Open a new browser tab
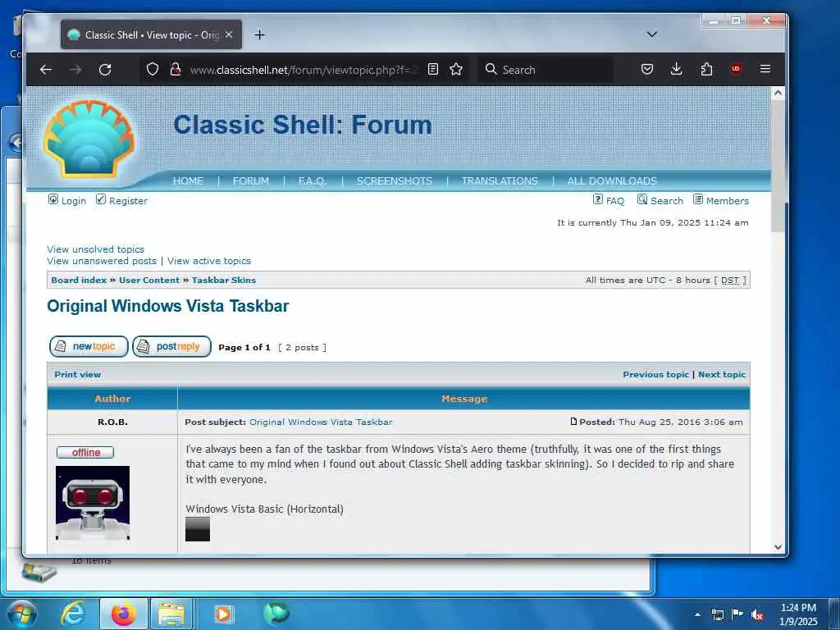The height and width of the screenshot is (630, 840). [259, 34]
